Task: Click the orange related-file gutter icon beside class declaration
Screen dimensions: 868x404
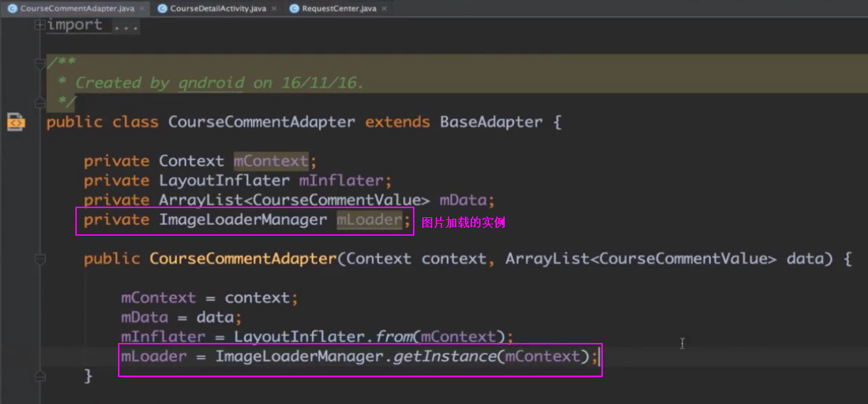Action: click(x=16, y=122)
